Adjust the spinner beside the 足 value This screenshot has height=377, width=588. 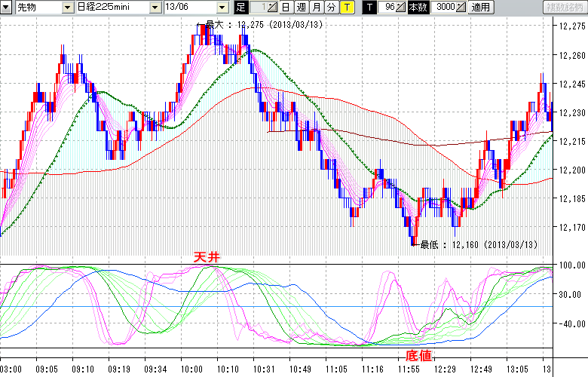tap(272, 8)
